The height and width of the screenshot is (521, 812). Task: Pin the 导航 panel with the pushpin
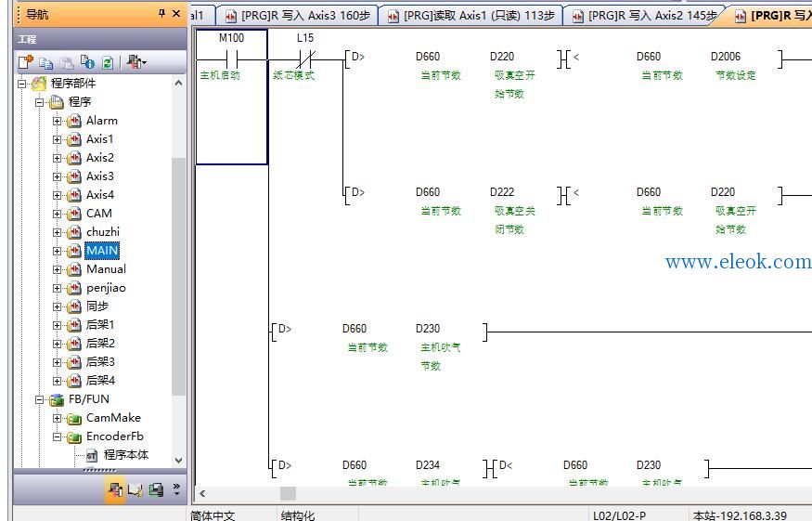coord(162,14)
